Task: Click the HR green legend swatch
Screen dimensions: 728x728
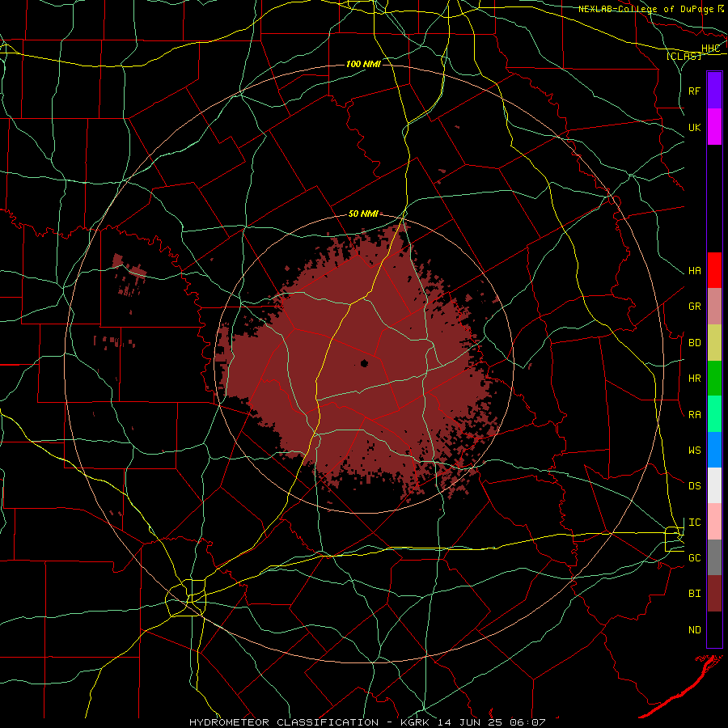Action: 714,379
